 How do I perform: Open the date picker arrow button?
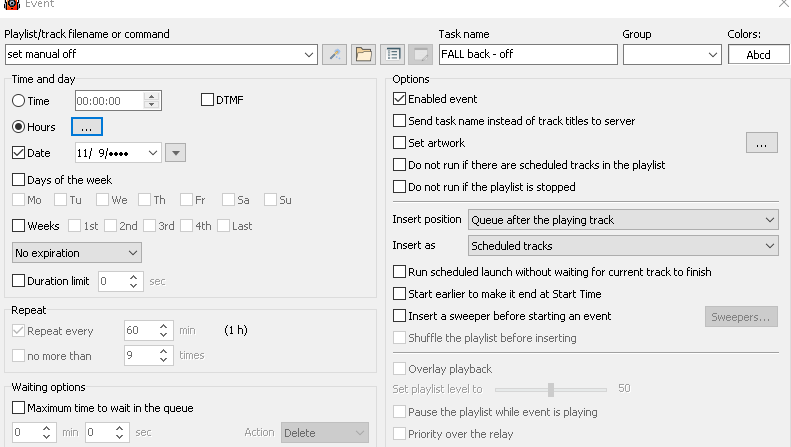[x=175, y=153]
